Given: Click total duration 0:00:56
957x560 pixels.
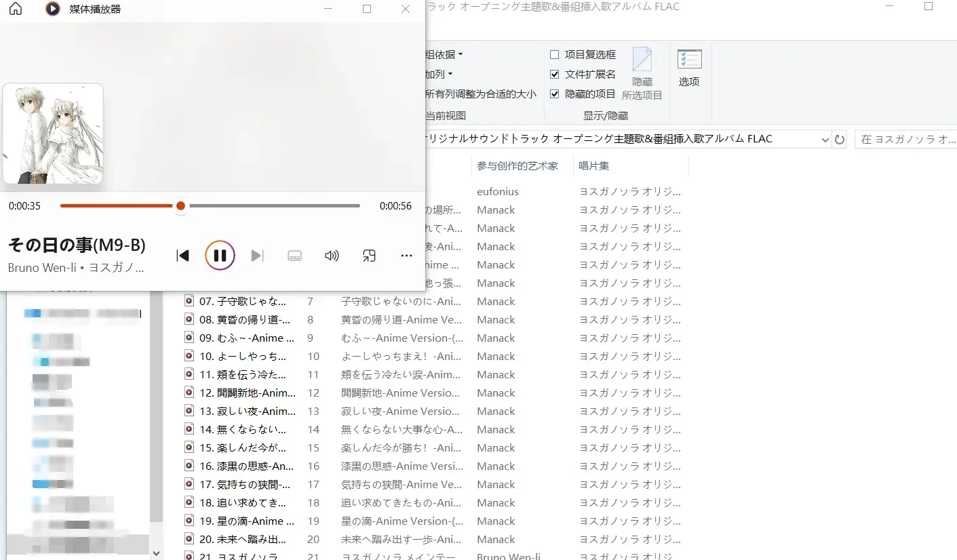Looking at the screenshot, I should [396, 205].
